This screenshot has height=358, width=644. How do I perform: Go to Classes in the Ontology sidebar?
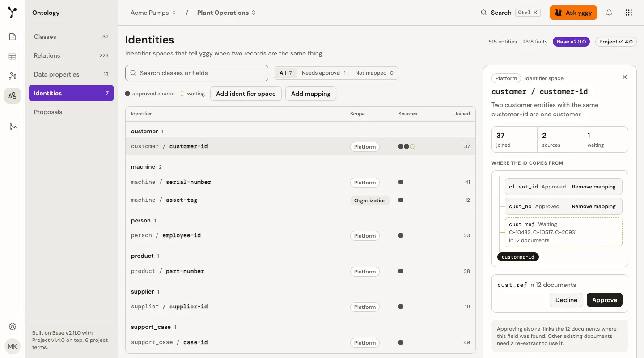[71, 37]
